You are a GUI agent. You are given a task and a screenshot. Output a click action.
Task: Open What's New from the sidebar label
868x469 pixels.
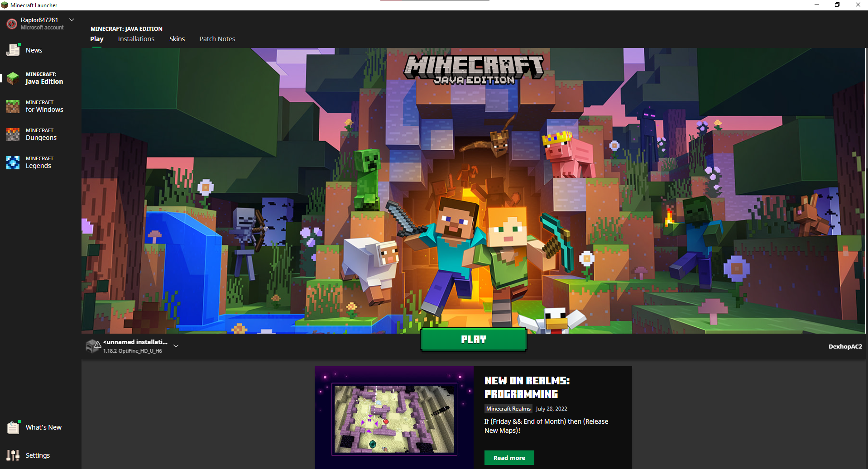[43, 427]
